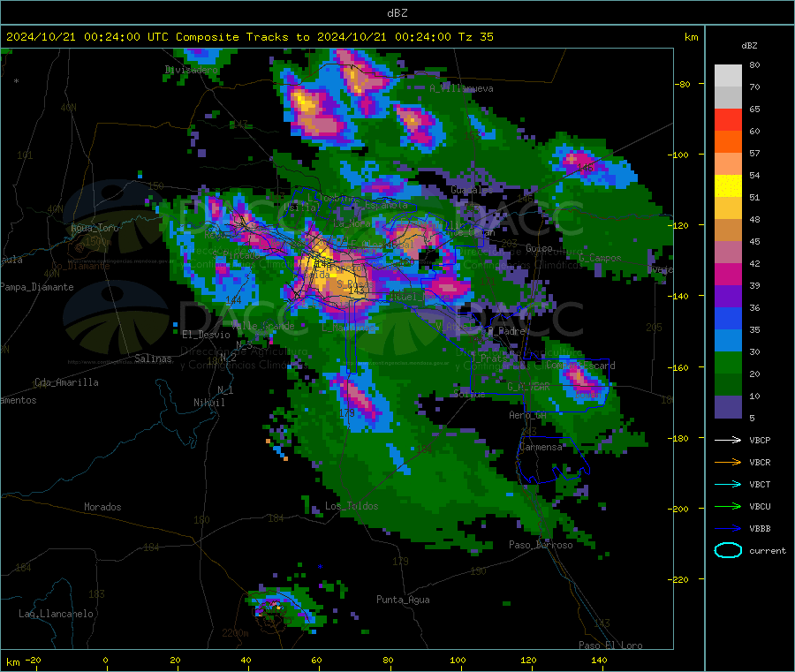Screen dimensions: 795x672
Task: Click the '-80' tick on vertical km axis
Action: (683, 84)
